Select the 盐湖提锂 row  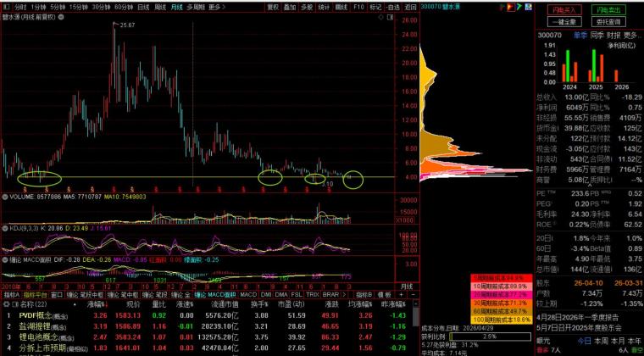coord(207,327)
